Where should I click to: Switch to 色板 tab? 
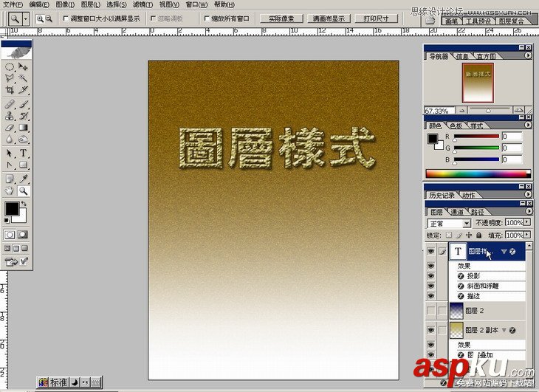(x=456, y=125)
